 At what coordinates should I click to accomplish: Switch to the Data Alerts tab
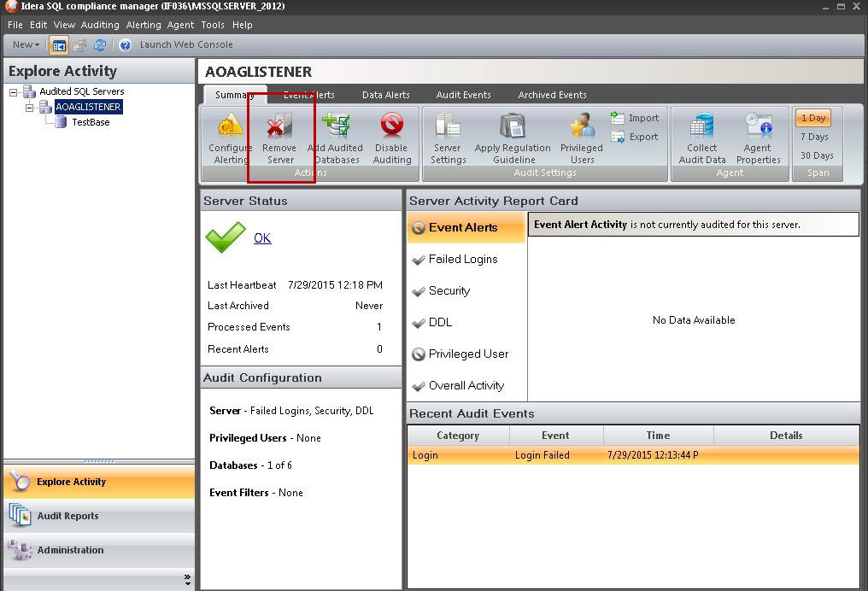(x=386, y=95)
